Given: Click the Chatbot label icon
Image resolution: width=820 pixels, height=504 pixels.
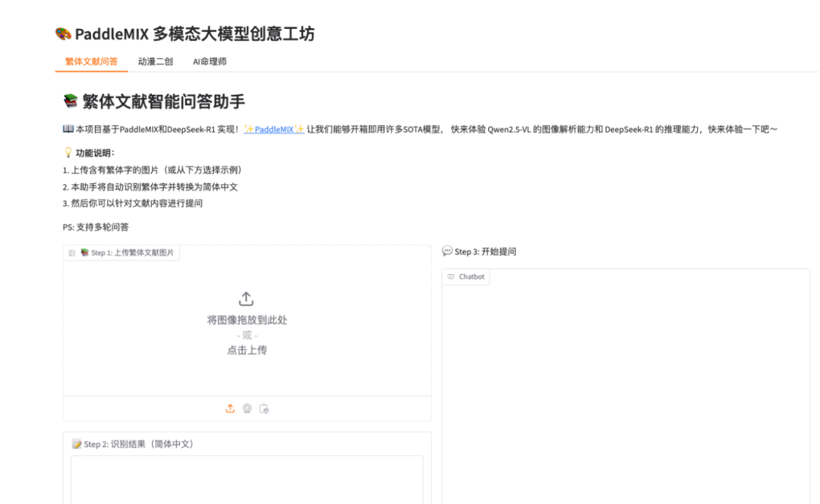Looking at the screenshot, I should pos(451,276).
